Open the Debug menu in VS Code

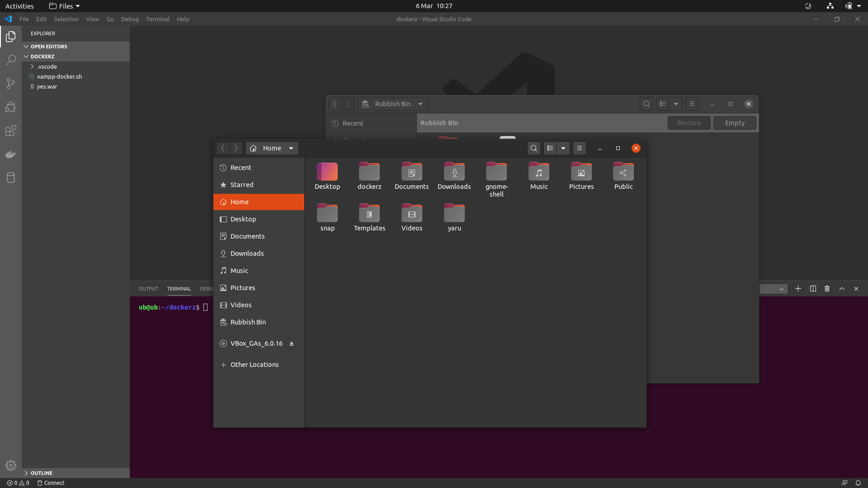coord(130,19)
